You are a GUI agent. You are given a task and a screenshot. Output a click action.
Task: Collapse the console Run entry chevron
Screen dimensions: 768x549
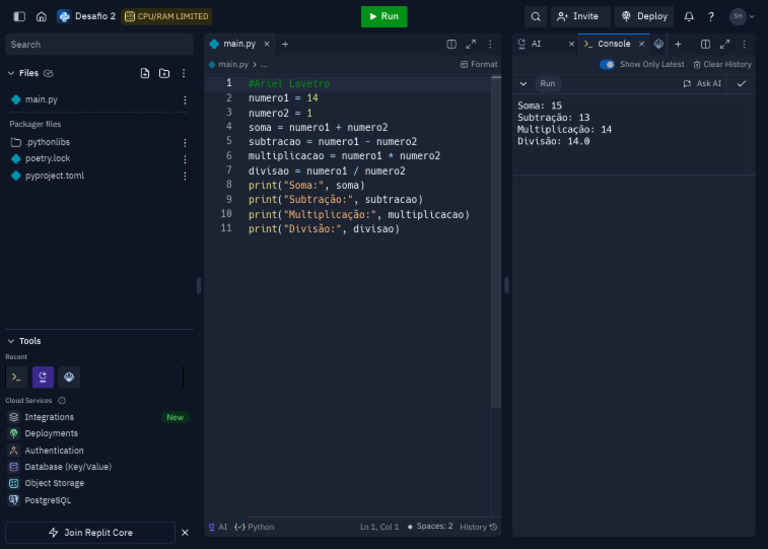point(523,84)
